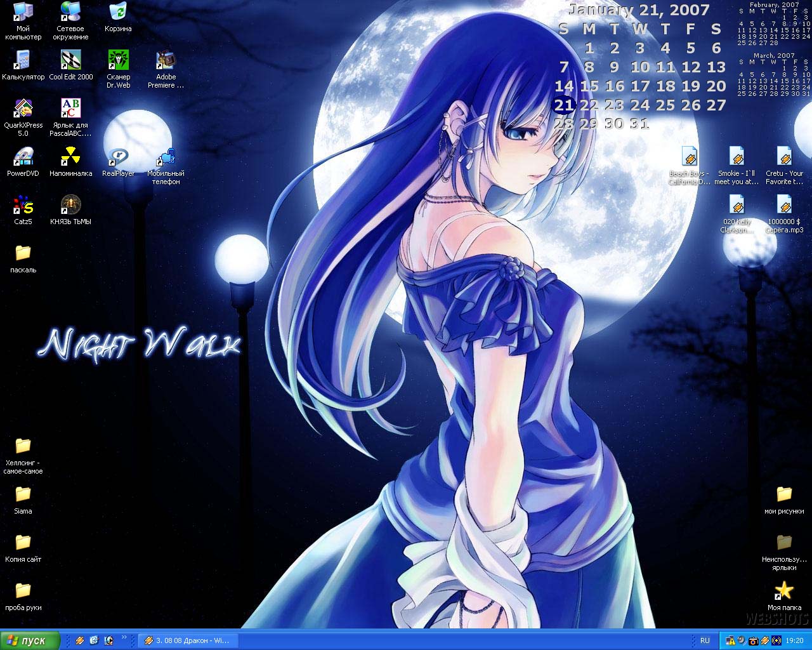Select the Хеллсинг - самое-самое folder

coord(23,455)
